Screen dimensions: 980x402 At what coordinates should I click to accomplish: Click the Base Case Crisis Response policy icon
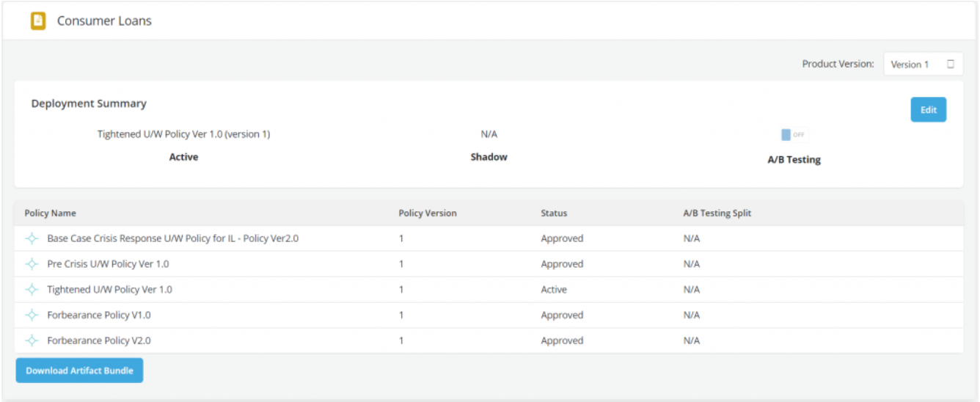pyautogui.click(x=32, y=238)
